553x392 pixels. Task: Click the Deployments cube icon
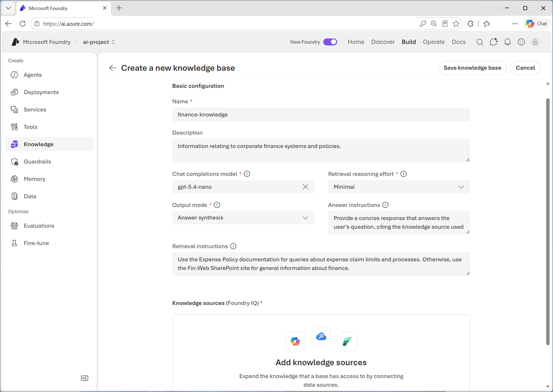coord(14,92)
